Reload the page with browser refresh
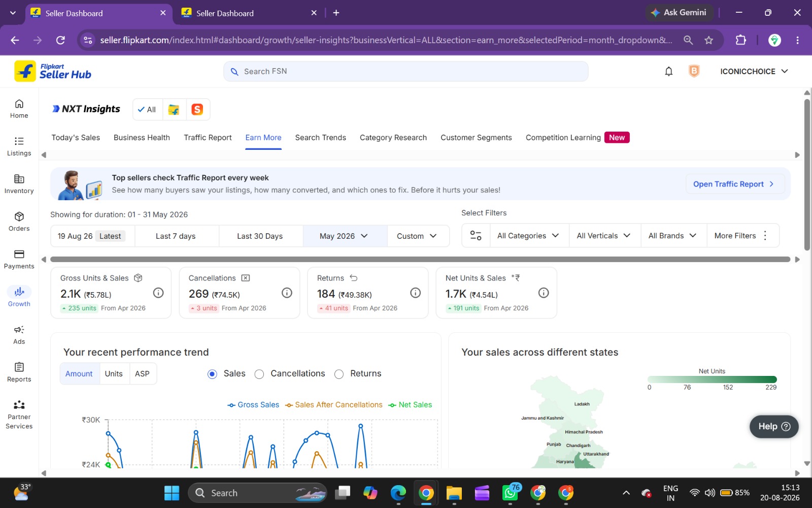The image size is (812, 508). pyautogui.click(x=60, y=40)
